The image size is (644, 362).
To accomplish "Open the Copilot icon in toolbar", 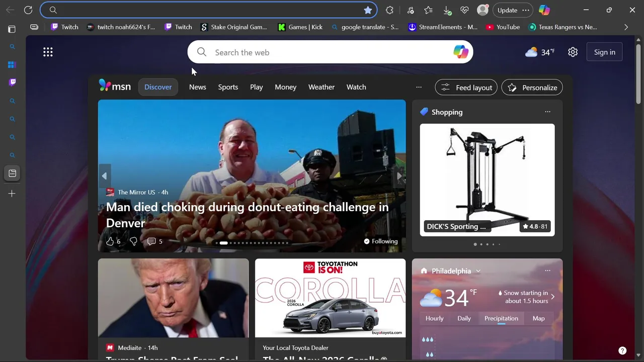I will (x=544, y=10).
